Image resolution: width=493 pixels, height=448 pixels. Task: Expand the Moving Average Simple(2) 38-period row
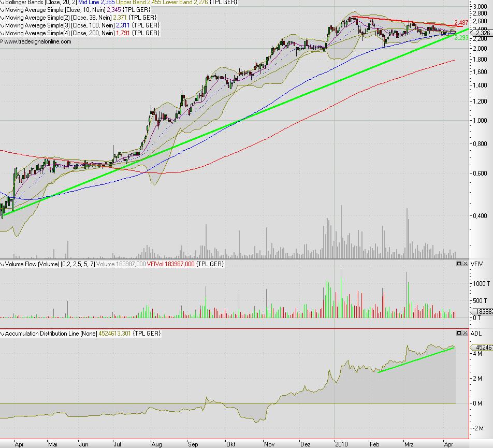[3, 17]
